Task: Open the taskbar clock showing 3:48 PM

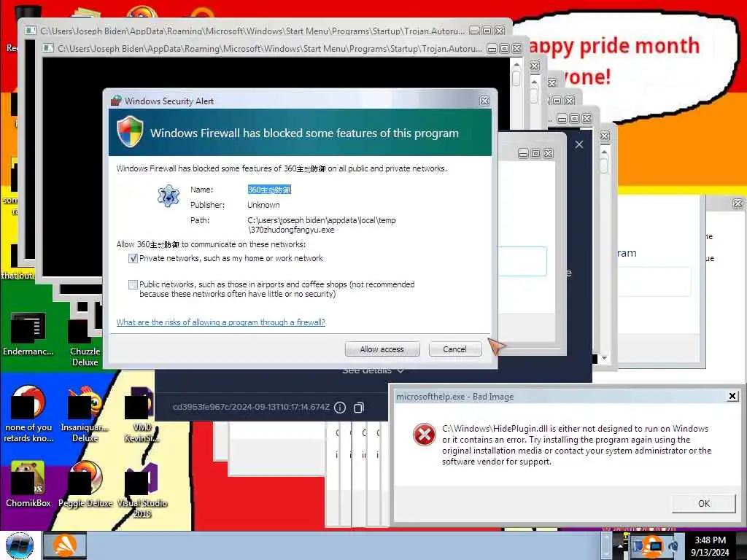Action: pyautogui.click(x=710, y=546)
